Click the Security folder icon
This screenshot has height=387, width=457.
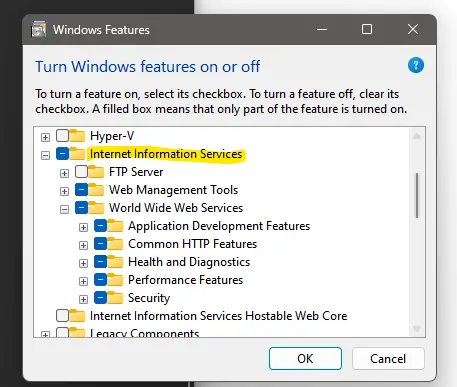[115, 298]
